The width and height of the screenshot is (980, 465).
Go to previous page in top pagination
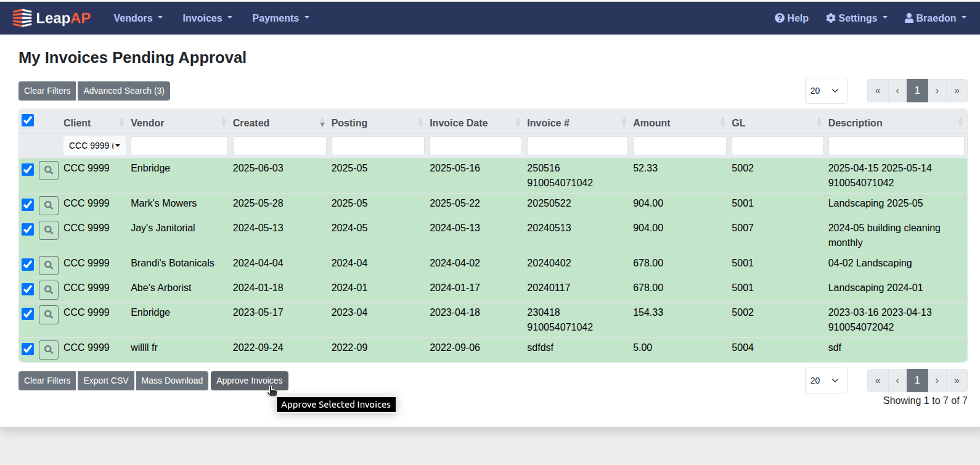[897, 91]
